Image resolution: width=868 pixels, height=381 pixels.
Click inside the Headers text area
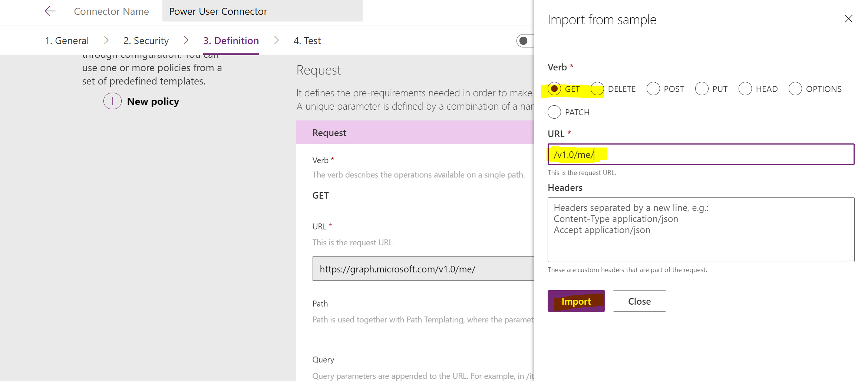pyautogui.click(x=701, y=229)
